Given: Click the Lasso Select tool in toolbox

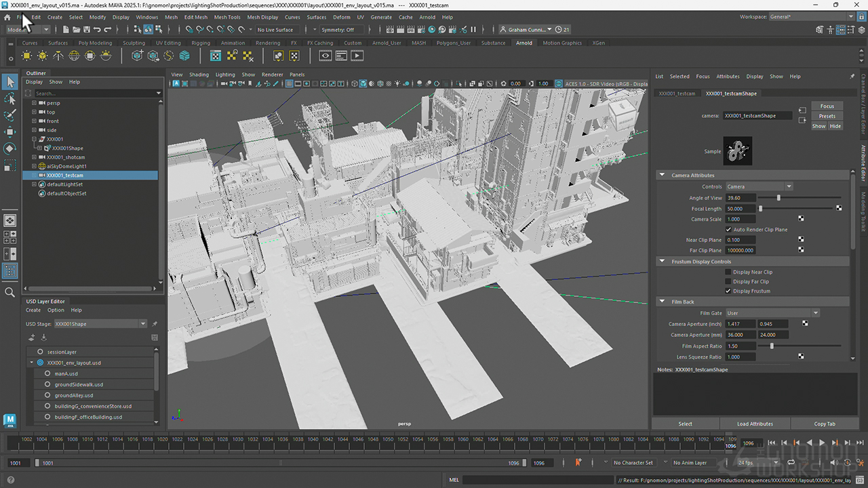Looking at the screenshot, I should click(9, 99).
